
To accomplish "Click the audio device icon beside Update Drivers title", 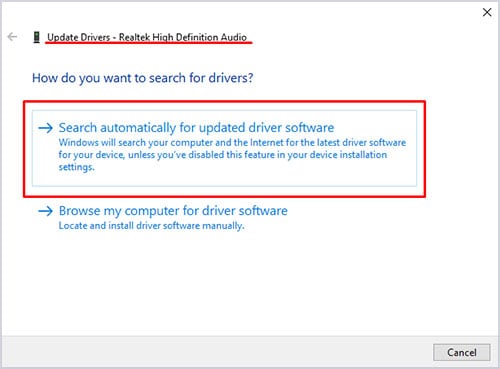I will (37, 37).
